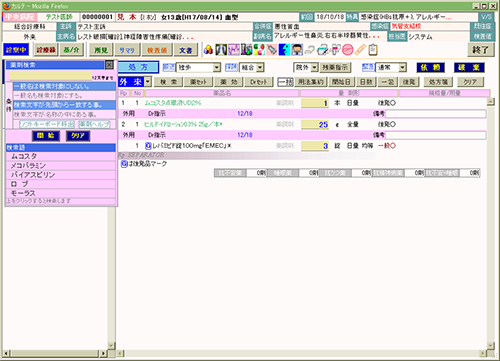Click the printer toolbar icon
The height and width of the screenshot is (361, 500).
(322, 50)
